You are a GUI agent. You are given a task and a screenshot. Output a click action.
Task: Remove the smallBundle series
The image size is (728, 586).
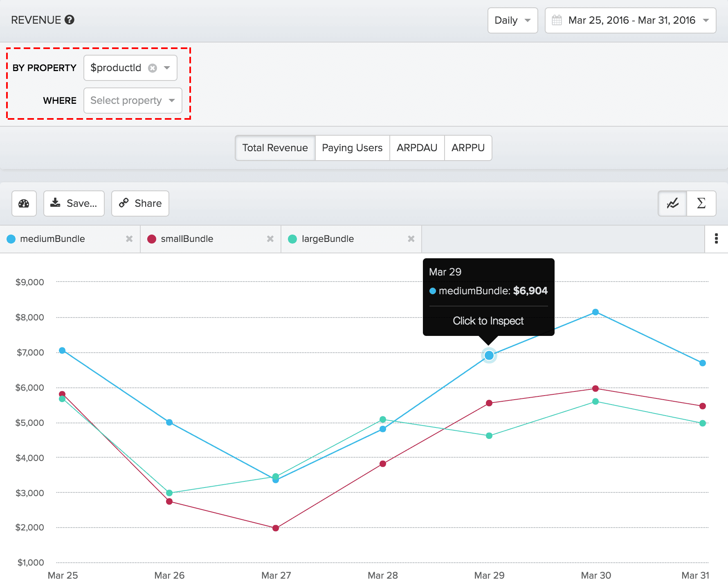point(270,239)
